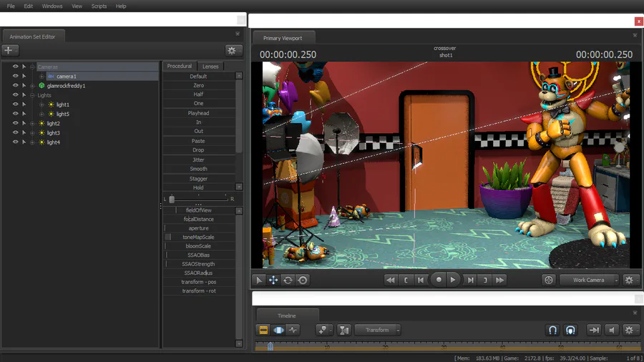Switch to Clip Editor mode icon
The height and width of the screenshot is (362, 644).
[x=263, y=330]
